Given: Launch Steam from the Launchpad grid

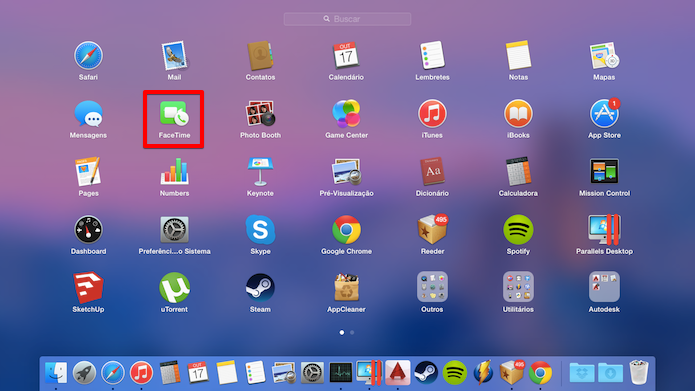Looking at the screenshot, I should click(x=260, y=288).
